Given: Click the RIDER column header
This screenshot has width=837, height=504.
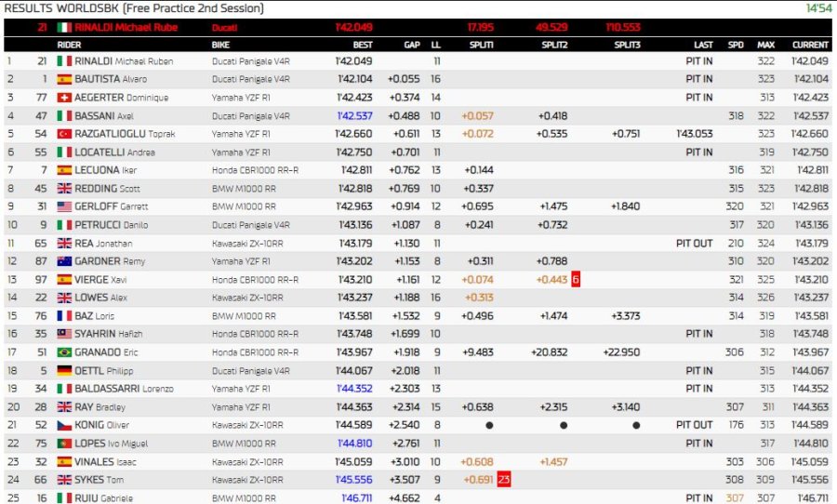Looking at the screenshot, I should (69, 45).
